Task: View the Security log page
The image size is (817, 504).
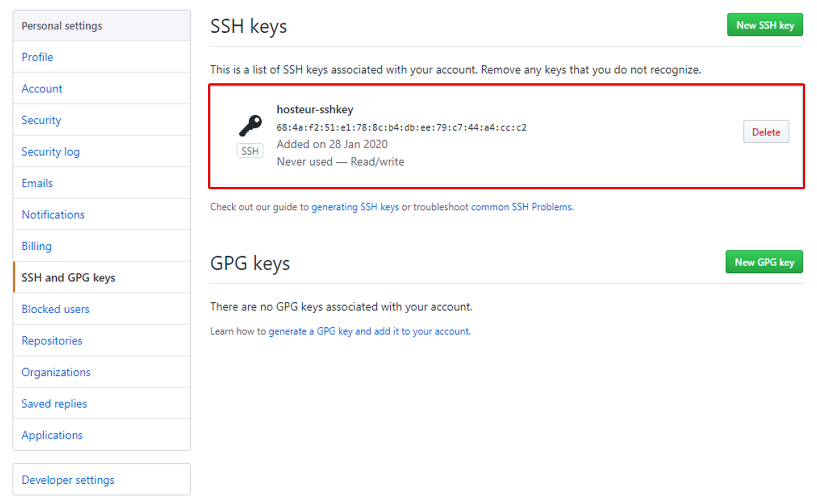Action: click(x=51, y=152)
